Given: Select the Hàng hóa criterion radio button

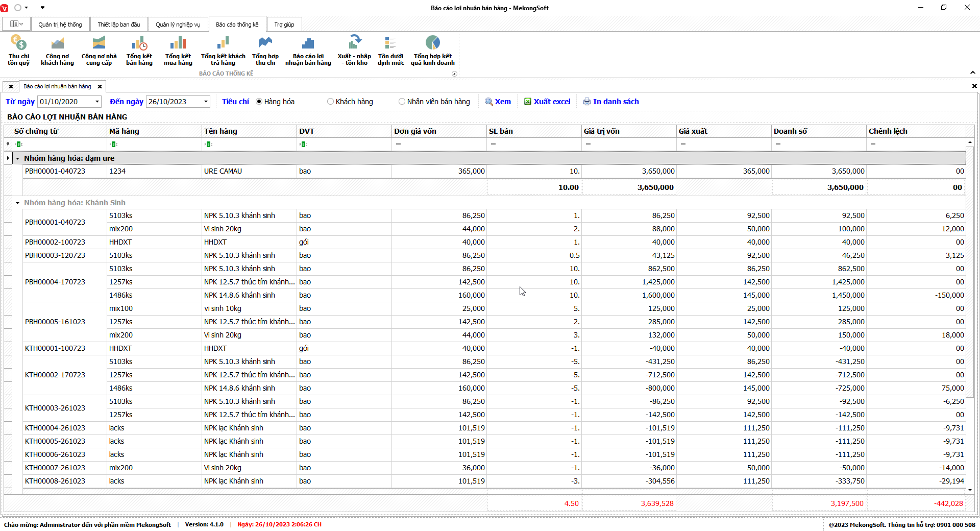Looking at the screenshot, I should (x=259, y=102).
